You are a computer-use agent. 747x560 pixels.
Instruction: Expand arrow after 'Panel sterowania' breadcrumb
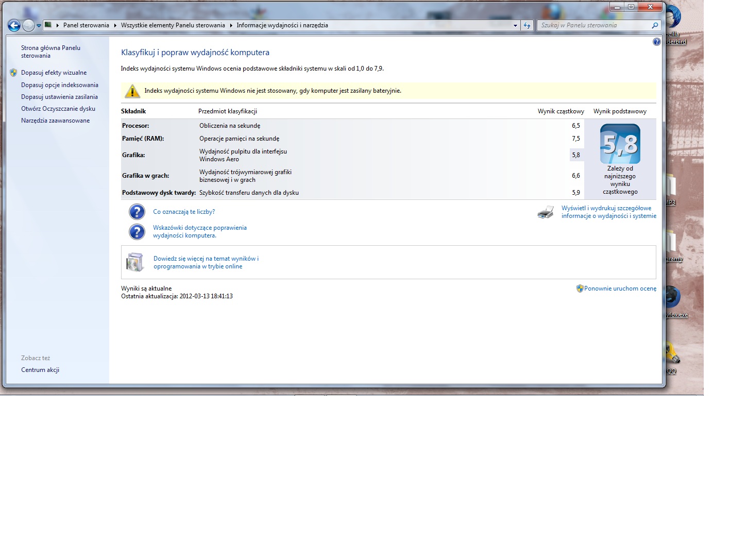click(x=115, y=25)
